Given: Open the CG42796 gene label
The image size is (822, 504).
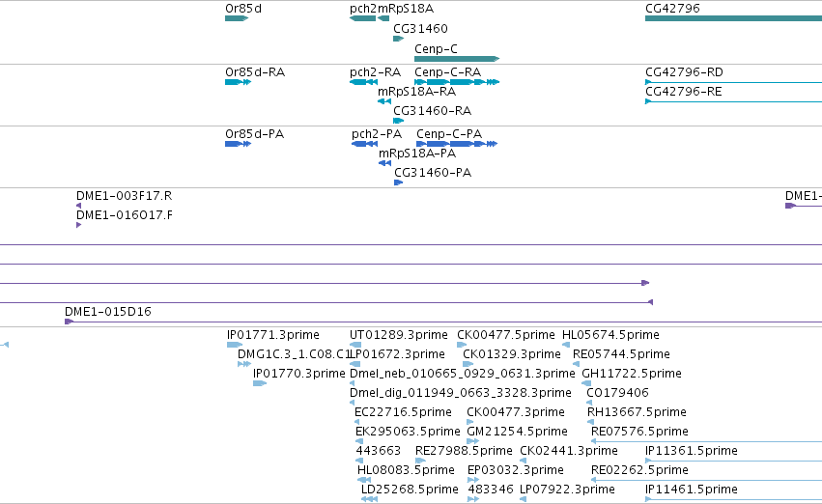Looking at the screenshot, I should tap(672, 9).
